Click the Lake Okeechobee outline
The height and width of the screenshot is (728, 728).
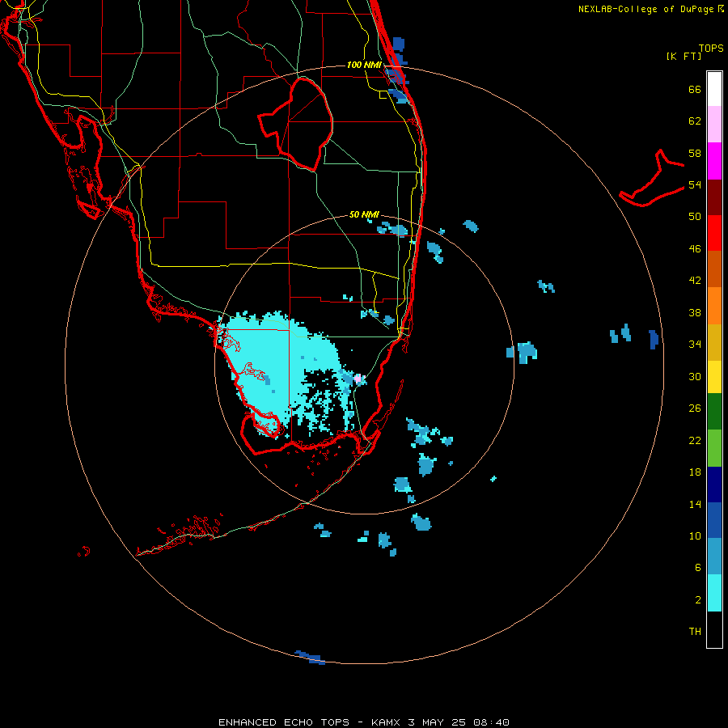click(295, 125)
